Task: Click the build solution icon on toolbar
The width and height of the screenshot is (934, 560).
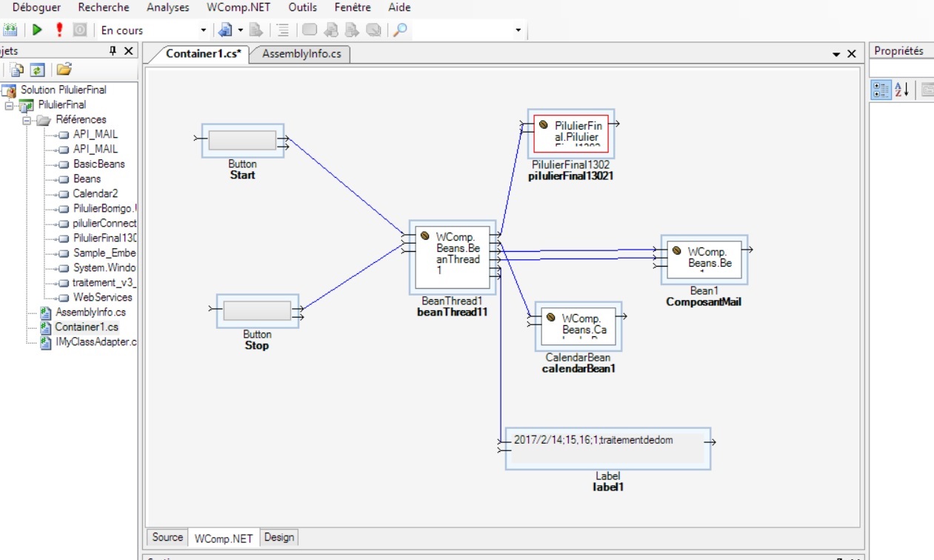Action: [x=10, y=30]
